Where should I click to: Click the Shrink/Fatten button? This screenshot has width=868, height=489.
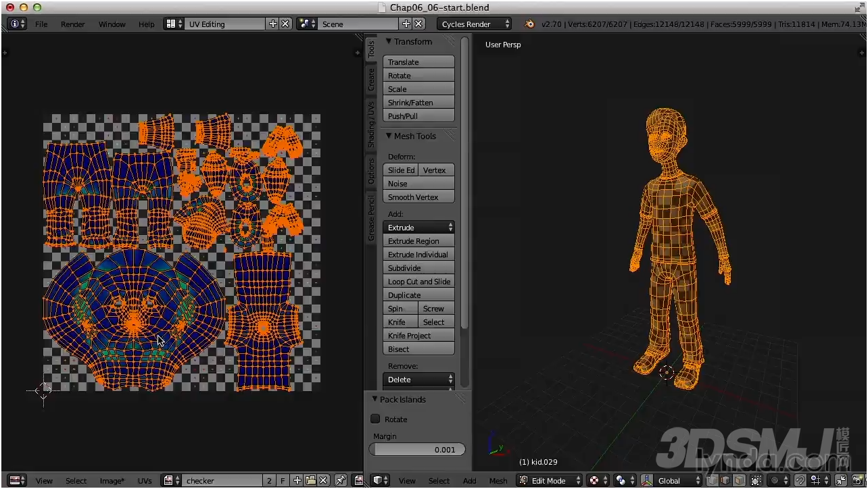(418, 103)
